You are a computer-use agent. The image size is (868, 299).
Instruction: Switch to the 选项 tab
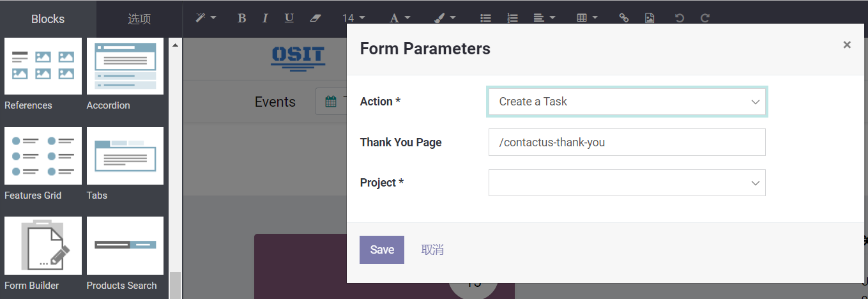[x=139, y=19]
